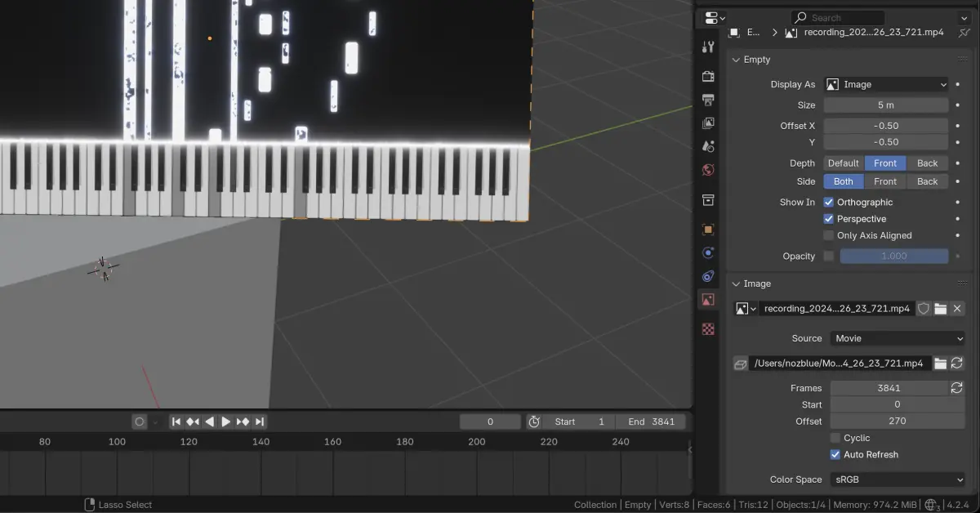
Task: Open the Texture properties tab
Action: tap(708, 329)
